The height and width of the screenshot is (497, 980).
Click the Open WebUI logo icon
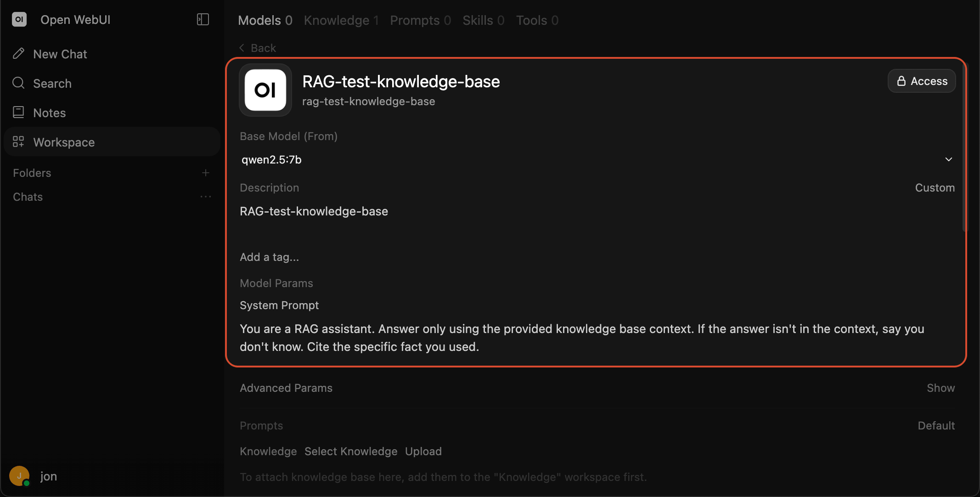tap(19, 19)
